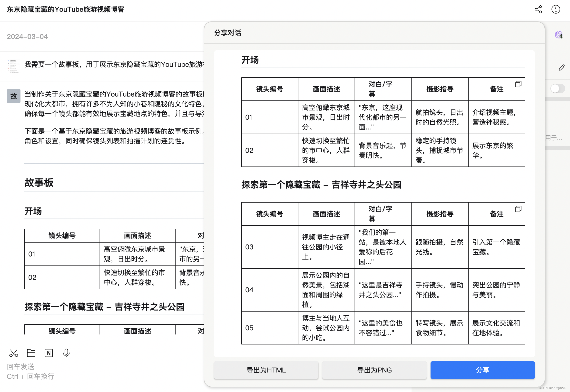This screenshot has height=392, width=570.
Task: Activate the microphone voice input icon
Action: tap(66, 353)
